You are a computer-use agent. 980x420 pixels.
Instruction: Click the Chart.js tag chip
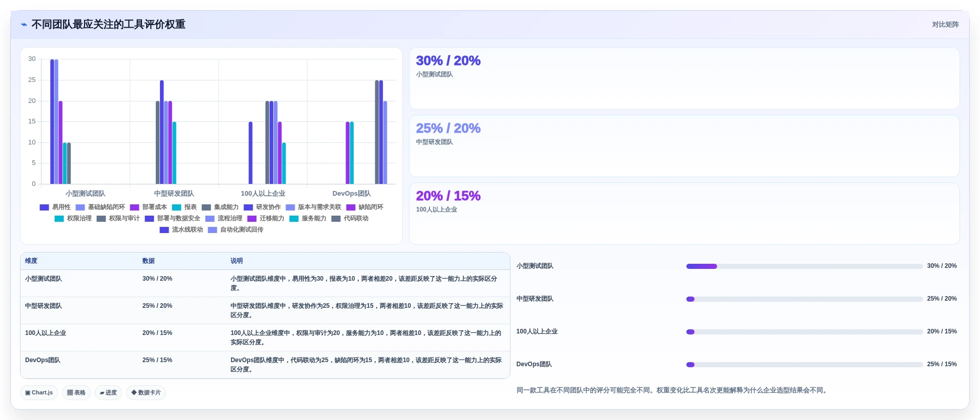pyautogui.click(x=39, y=393)
